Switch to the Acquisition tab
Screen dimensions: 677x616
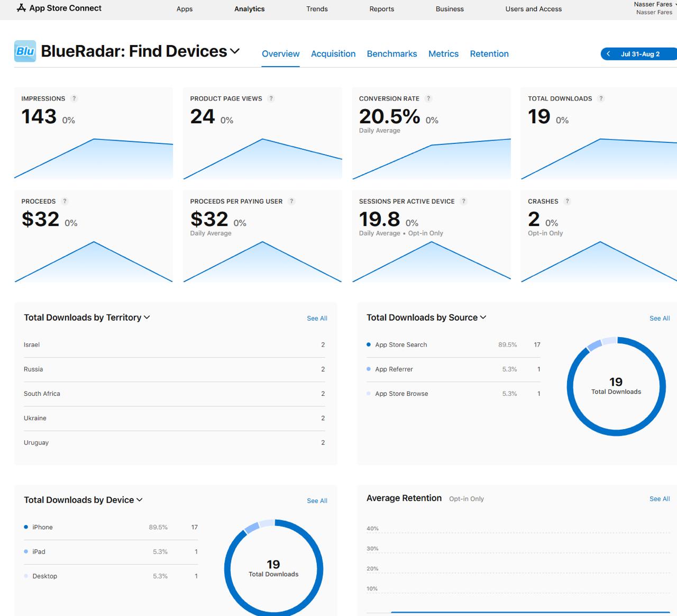click(333, 54)
